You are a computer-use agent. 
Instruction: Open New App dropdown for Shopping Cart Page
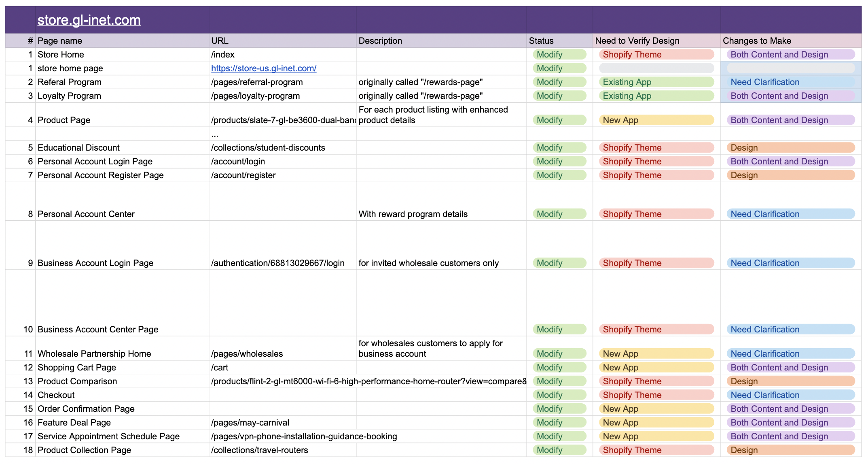point(656,368)
